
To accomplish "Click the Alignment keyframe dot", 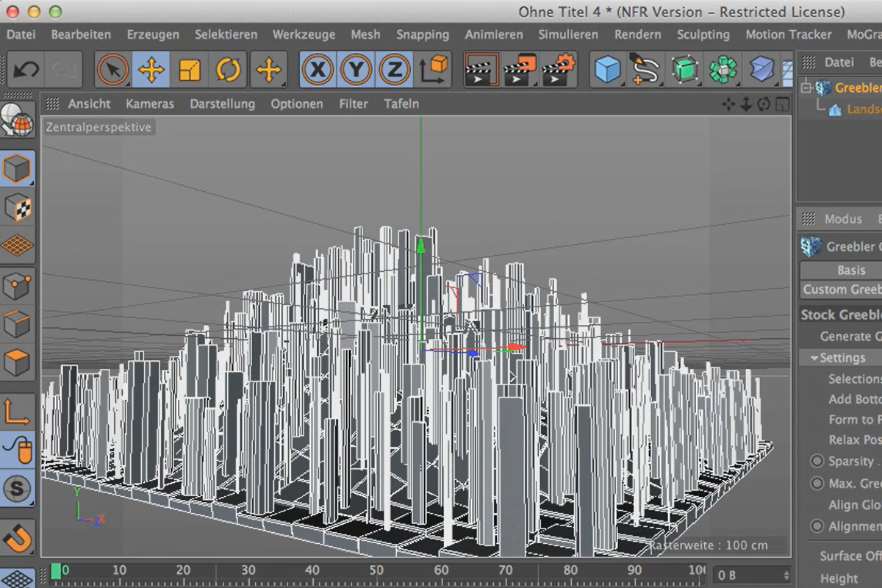I will coord(817,526).
